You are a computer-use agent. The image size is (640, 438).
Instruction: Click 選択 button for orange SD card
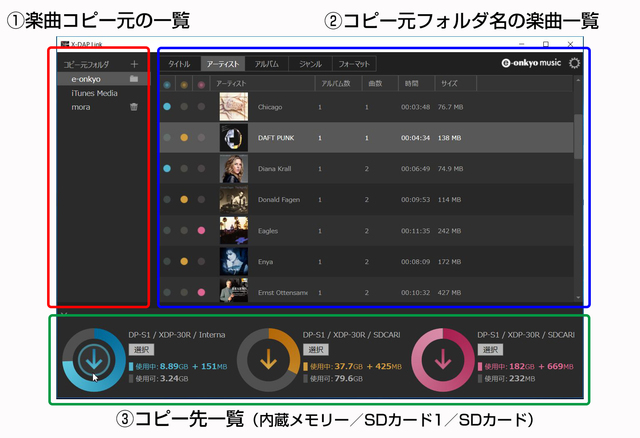coord(316,349)
